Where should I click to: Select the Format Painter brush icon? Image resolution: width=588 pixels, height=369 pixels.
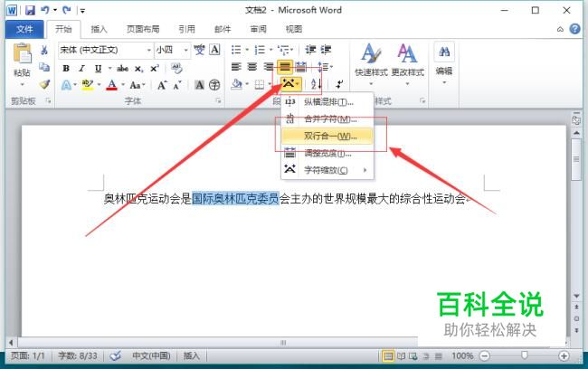[44, 85]
